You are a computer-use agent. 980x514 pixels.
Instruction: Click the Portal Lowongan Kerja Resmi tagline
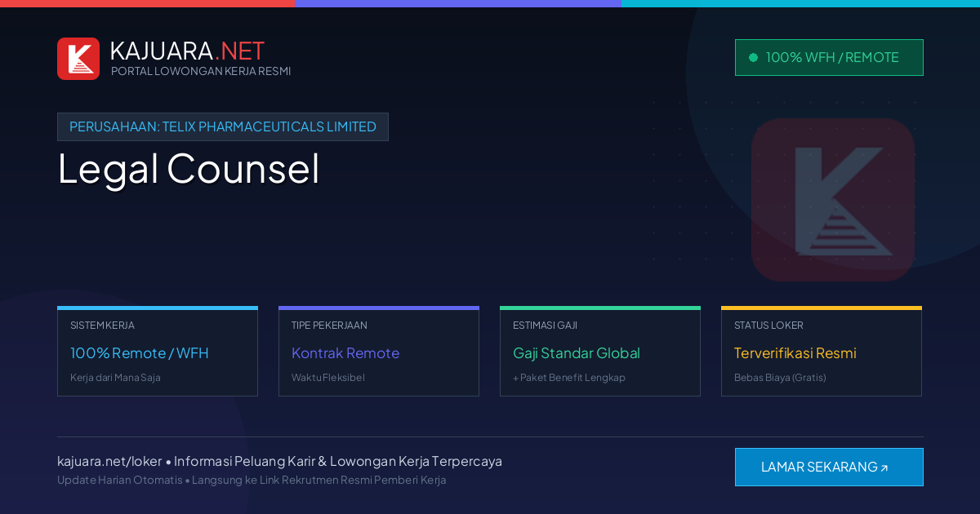201,71
